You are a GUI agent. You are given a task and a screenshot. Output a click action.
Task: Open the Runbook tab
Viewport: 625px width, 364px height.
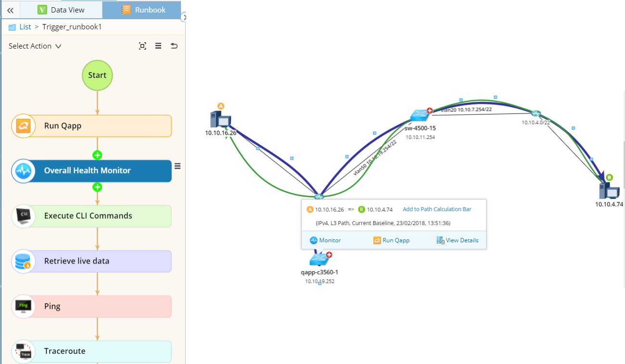(x=143, y=10)
